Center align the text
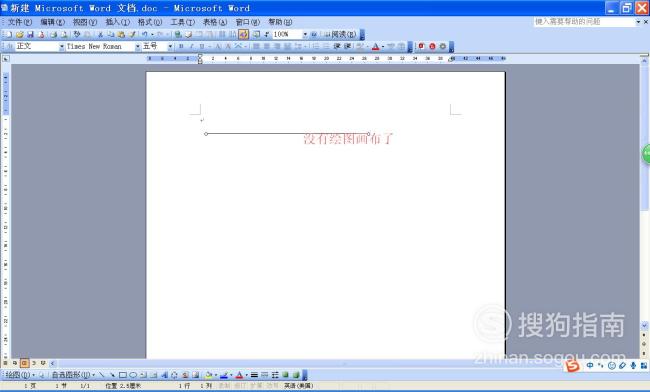The height and width of the screenshot is (392, 650). click(267, 46)
